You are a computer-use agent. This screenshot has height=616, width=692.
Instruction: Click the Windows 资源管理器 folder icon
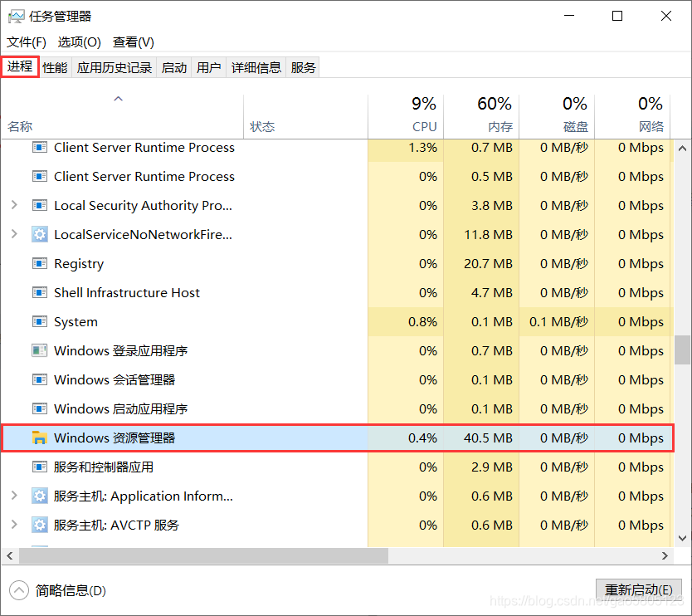[x=38, y=438]
